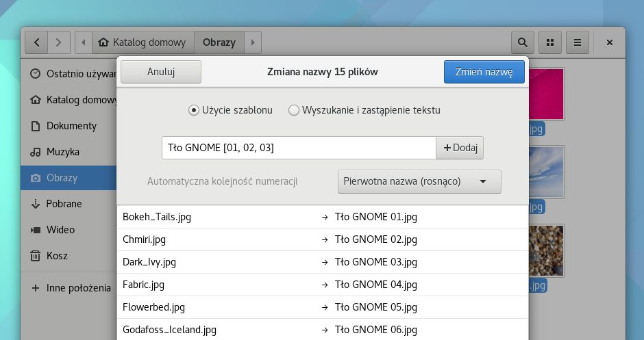Click the Kosz trash icon in sidebar

click(35, 256)
